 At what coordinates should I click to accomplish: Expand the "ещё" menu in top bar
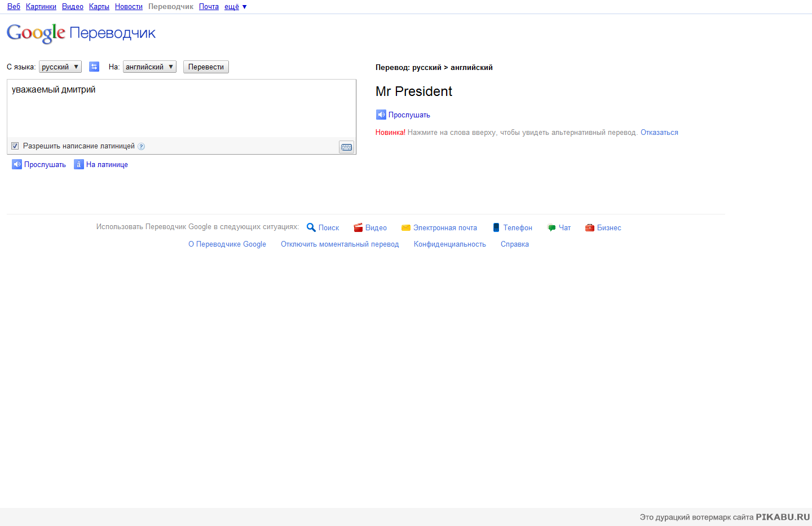coord(236,7)
